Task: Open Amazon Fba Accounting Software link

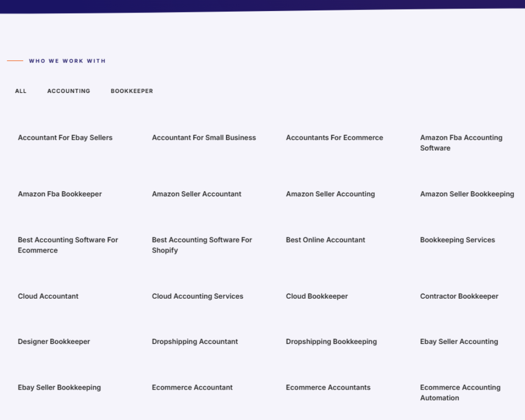Action: tap(461, 143)
